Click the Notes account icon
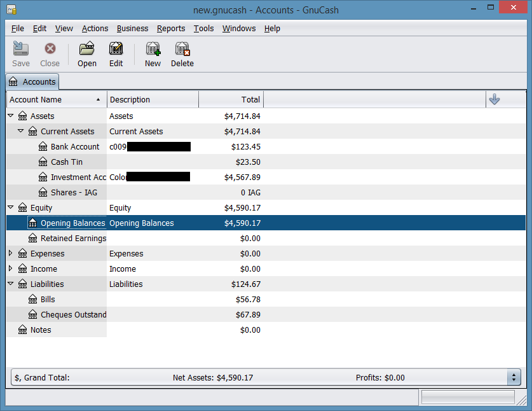The image size is (532, 411). pos(22,330)
